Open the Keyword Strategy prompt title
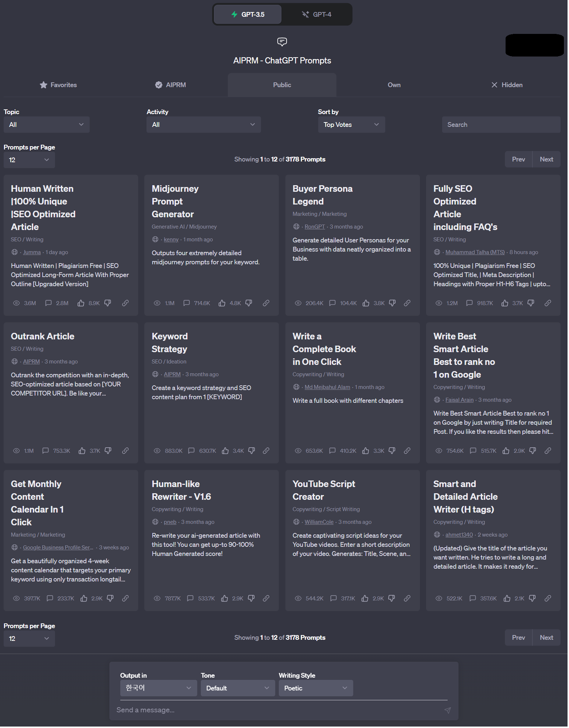 [x=170, y=343]
